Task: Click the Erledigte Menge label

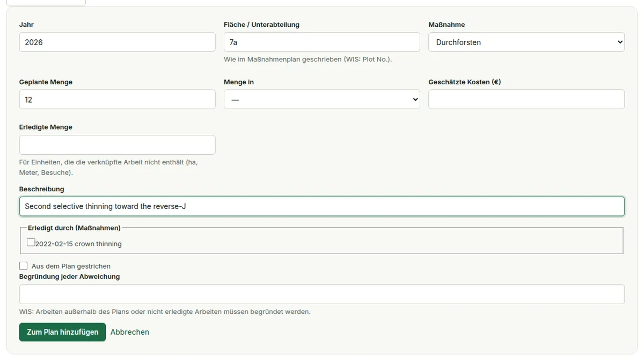Action: coord(46,127)
